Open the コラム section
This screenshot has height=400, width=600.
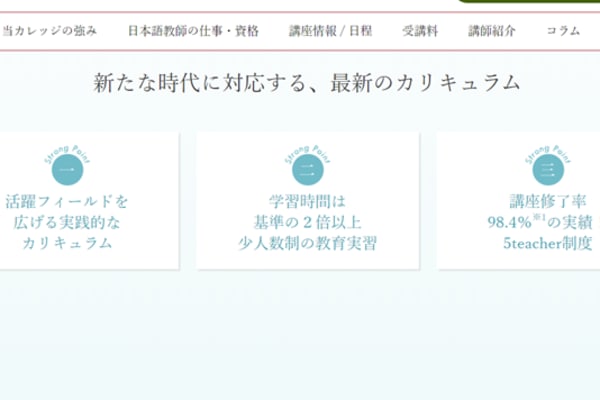pos(563,31)
